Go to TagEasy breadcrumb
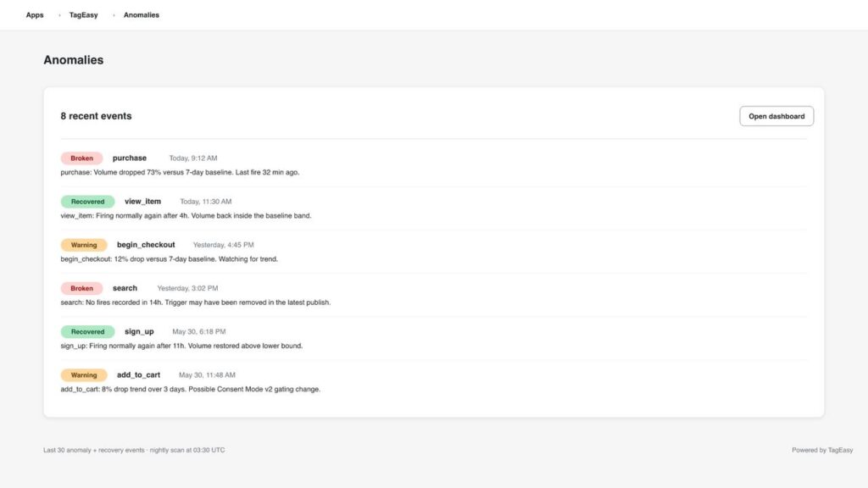Viewport: 868px width, 488px height. point(83,15)
